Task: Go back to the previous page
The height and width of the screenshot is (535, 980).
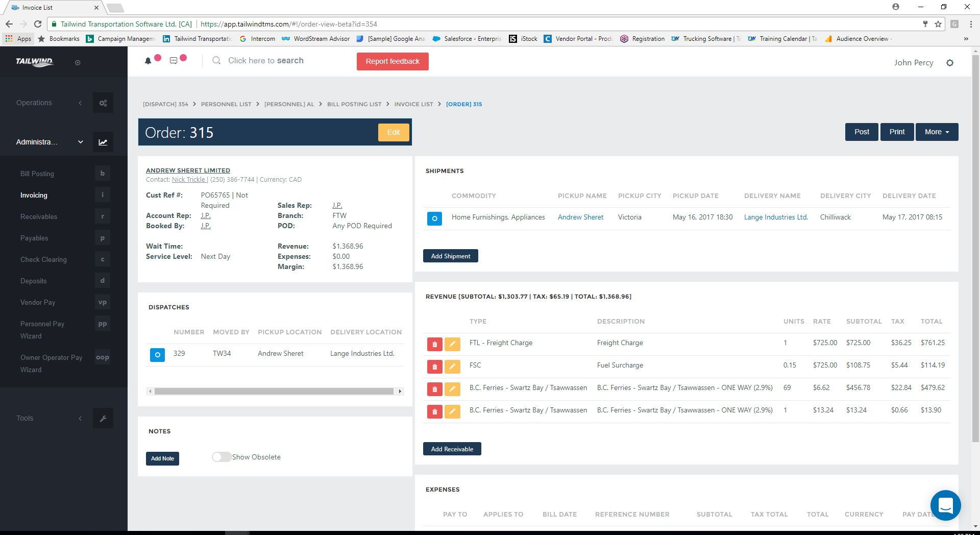Action: (9, 24)
